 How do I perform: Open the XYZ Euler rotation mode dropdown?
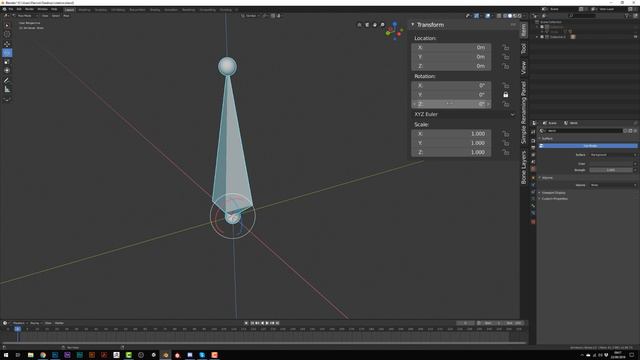464,114
